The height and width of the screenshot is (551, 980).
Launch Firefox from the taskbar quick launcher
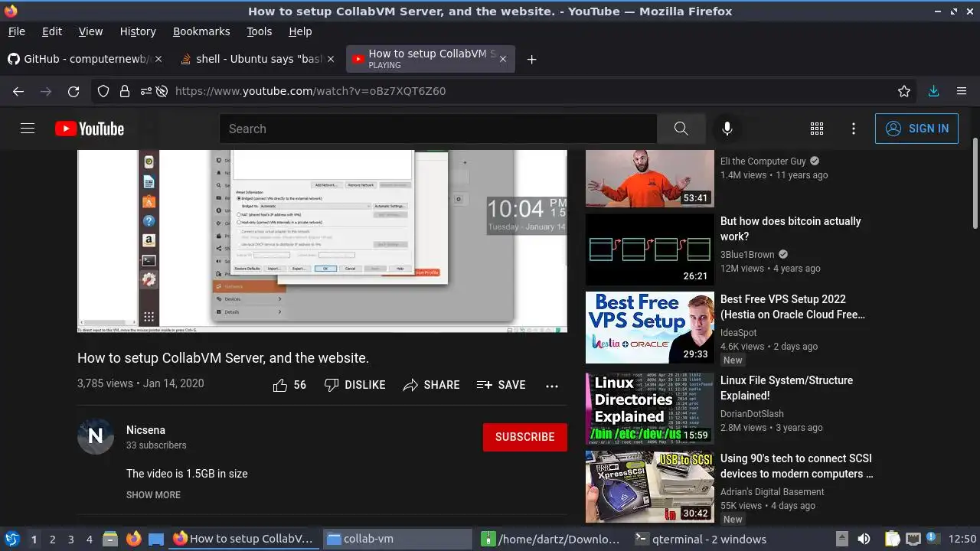(x=134, y=539)
